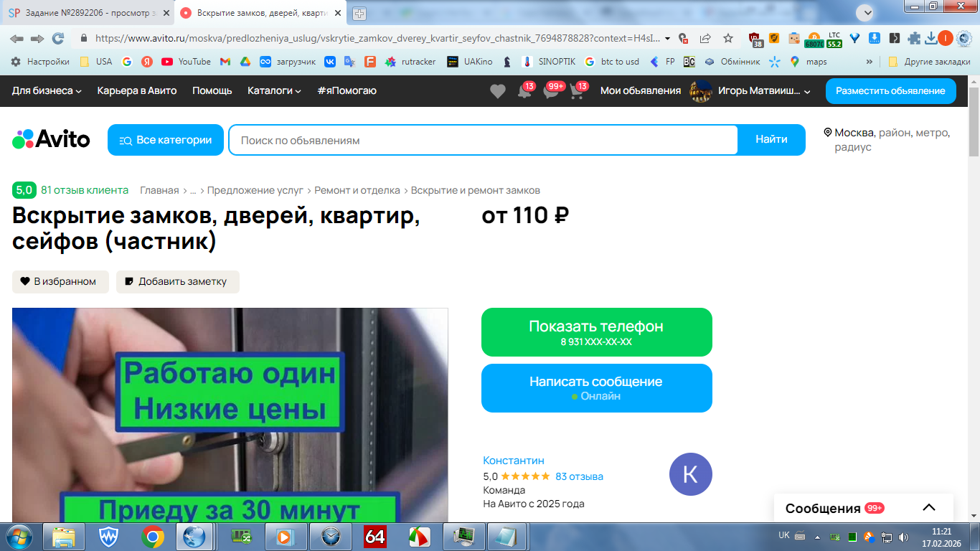Click Показать телефон green button
Screen dimensions: 980x551
(597, 332)
